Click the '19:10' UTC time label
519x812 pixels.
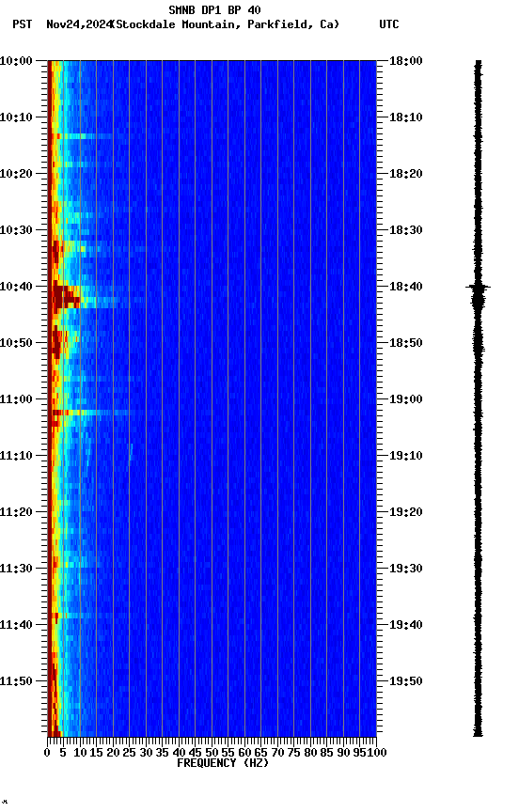[406, 456]
